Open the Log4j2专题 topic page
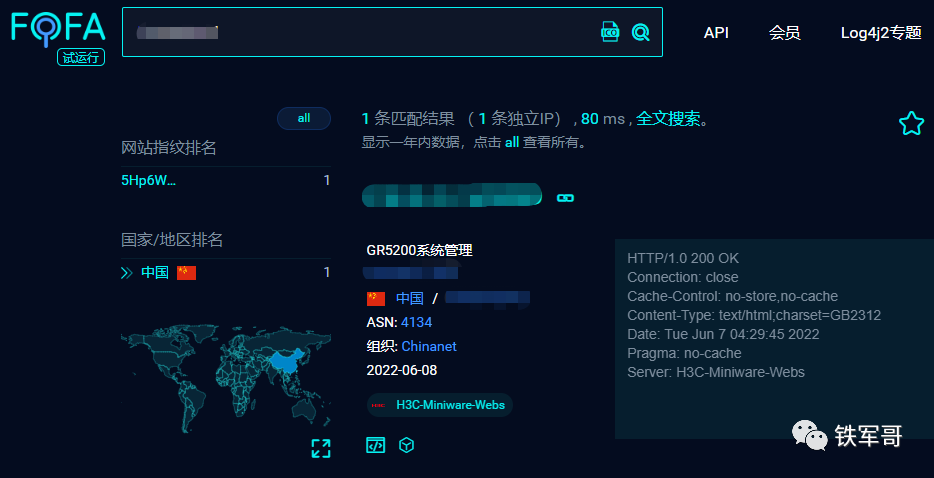Screen dimensions: 934x478 click(881, 33)
